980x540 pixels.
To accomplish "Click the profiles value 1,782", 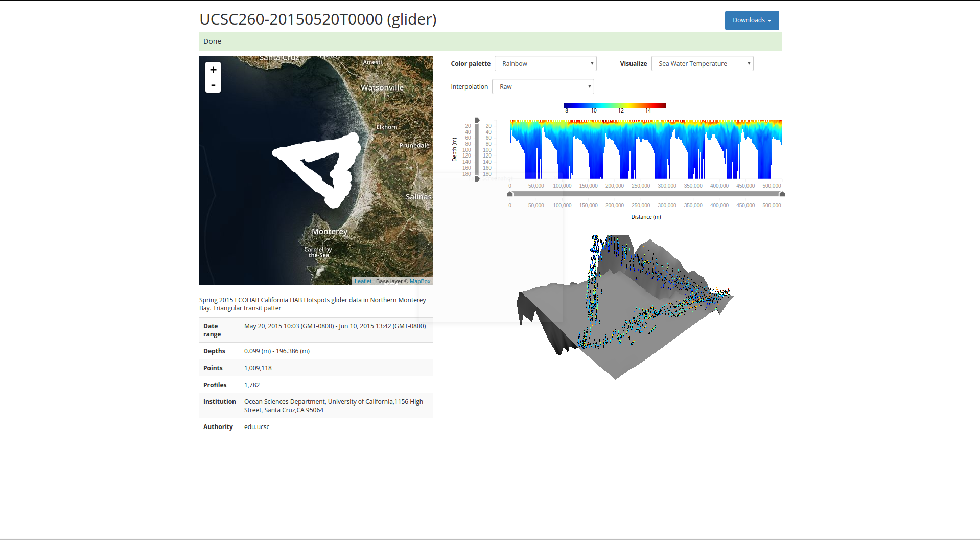I will 252,385.
